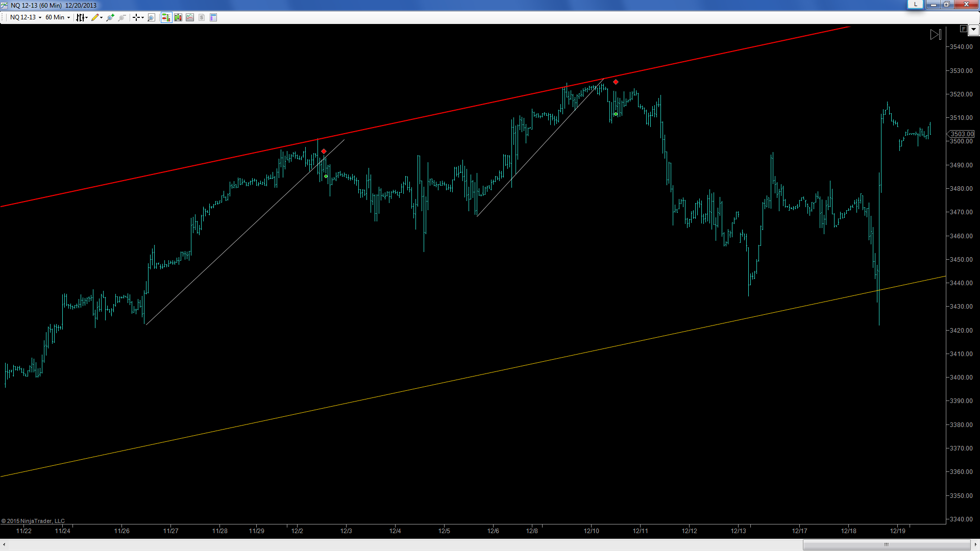Click the window title NQ 12-13 (60 Min)
Screen dimensions: 980x551
36,5
